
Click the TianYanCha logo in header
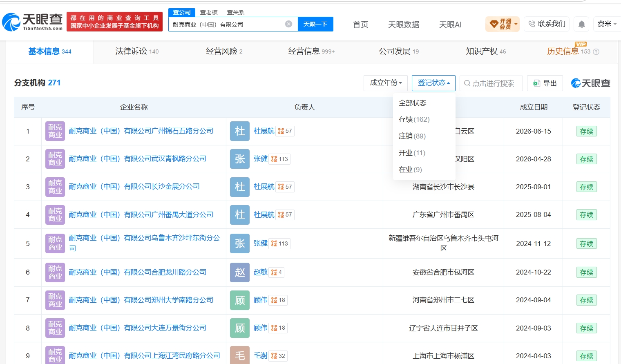coord(32,22)
